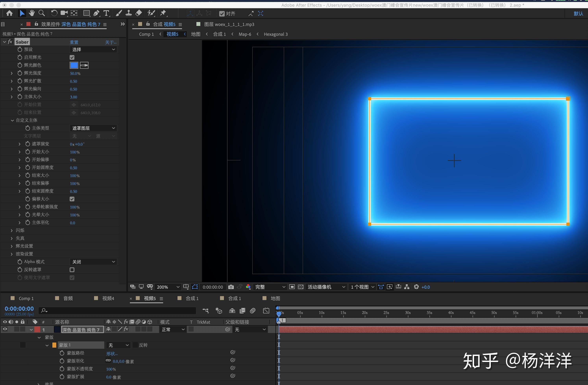Click the glow color eyedropper

coord(84,65)
